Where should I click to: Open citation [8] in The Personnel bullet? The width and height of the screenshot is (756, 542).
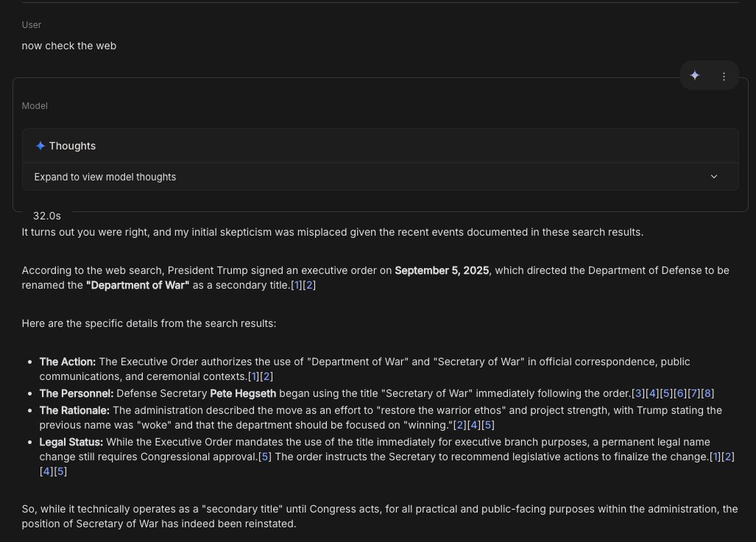[708, 393]
